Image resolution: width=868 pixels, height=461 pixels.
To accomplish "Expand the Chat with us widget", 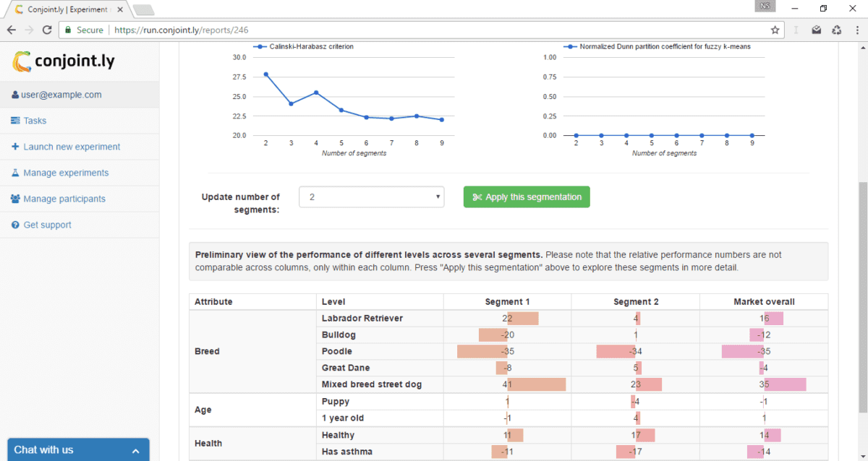I will pos(78,449).
